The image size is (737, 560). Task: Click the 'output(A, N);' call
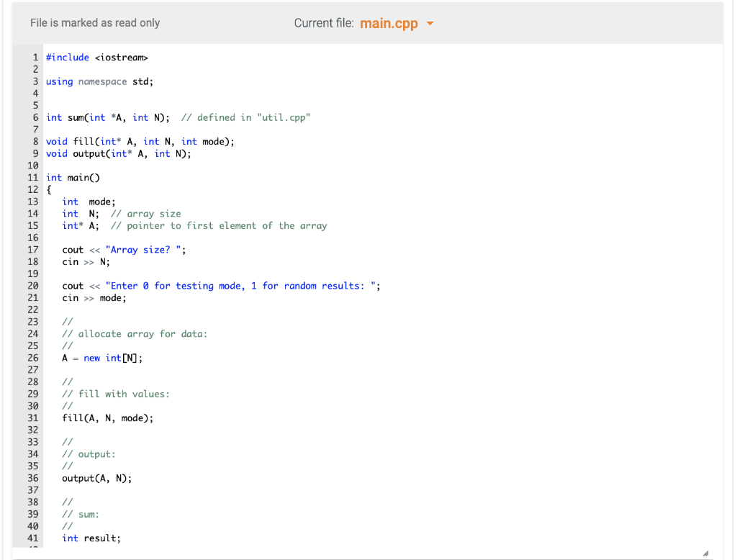[97, 478]
